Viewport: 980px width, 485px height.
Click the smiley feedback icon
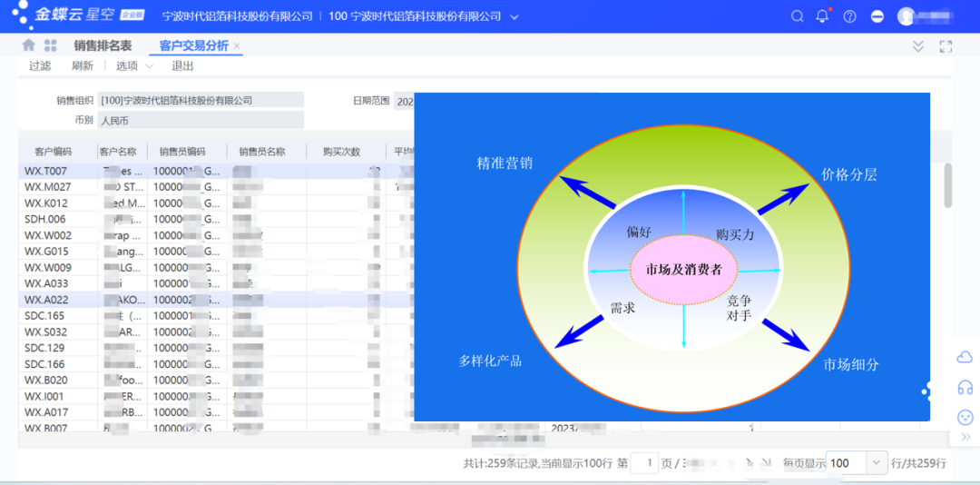(965, 417)
